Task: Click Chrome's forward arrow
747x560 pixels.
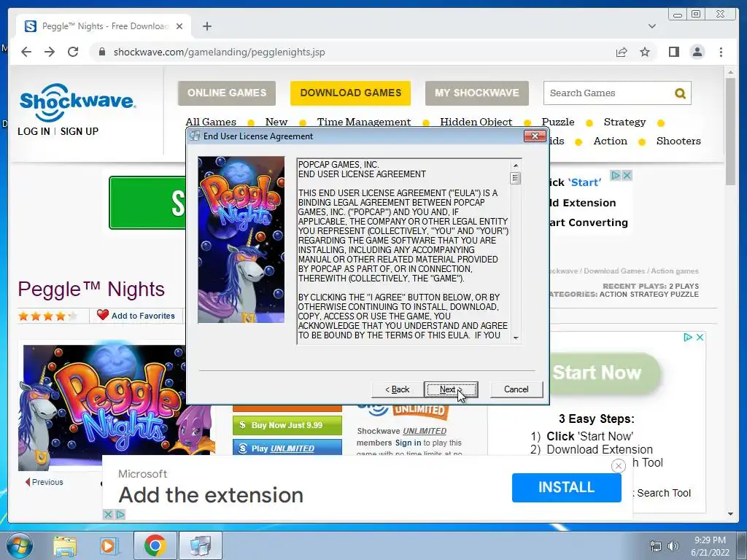Action: tap(50, 52)
